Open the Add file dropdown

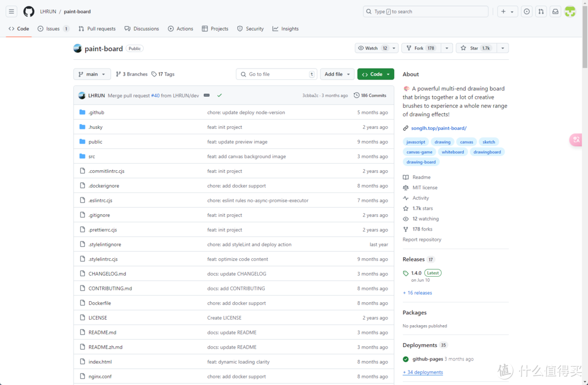tap(338, 74)
